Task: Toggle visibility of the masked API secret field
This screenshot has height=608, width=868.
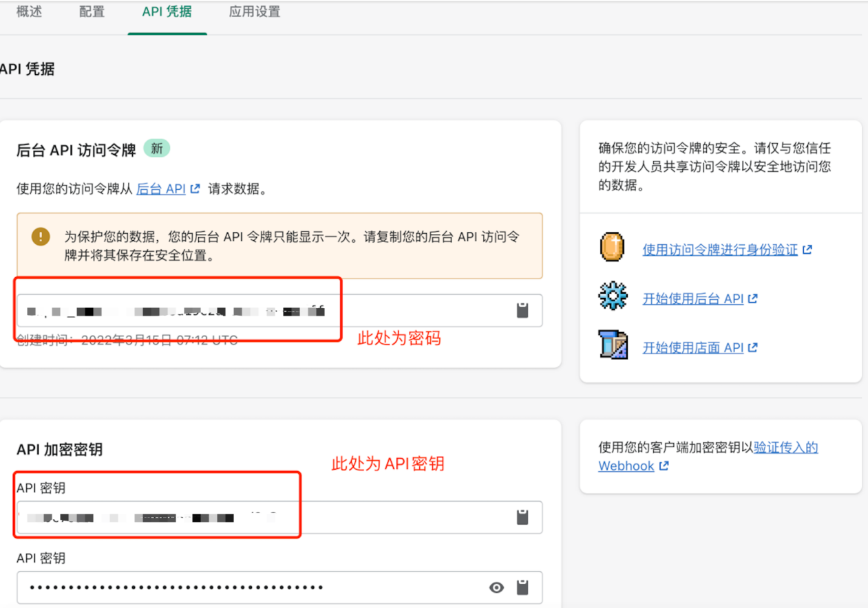Action: tap(496, 587)
